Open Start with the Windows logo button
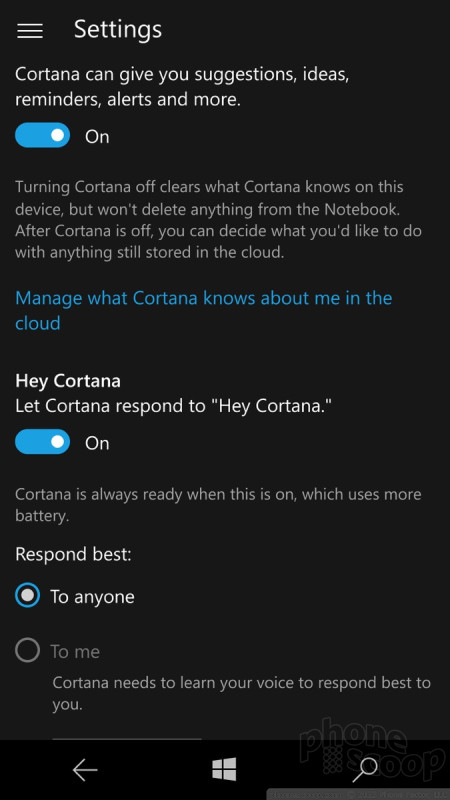Image resolution: width=450 pixels, height=800 pixels. (224, 769)
